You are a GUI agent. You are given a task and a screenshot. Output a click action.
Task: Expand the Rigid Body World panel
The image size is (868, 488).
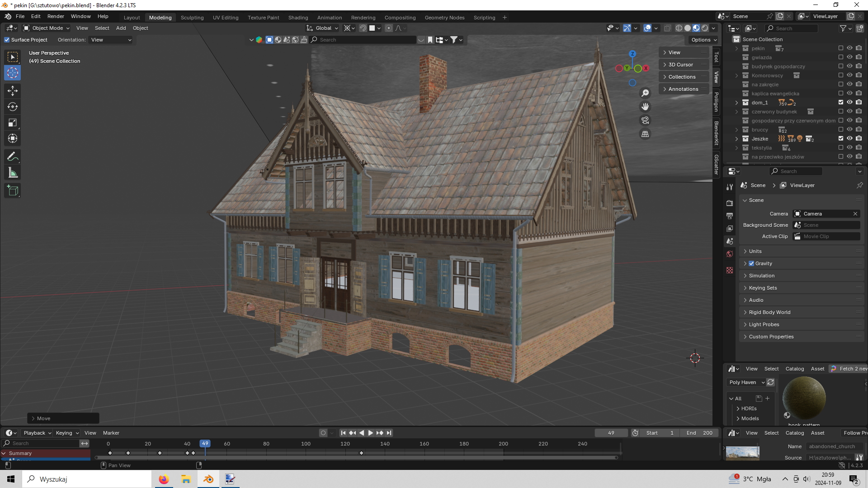click(769, 312)
